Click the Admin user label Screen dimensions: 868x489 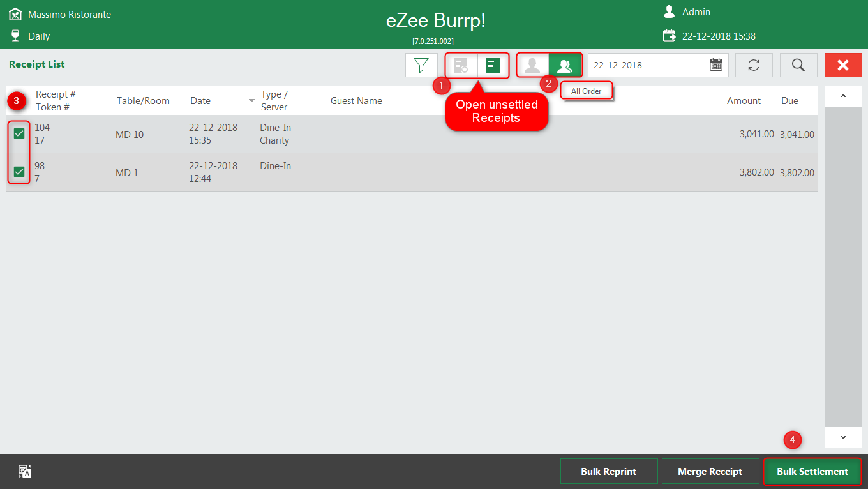click(x=696, y=12)
